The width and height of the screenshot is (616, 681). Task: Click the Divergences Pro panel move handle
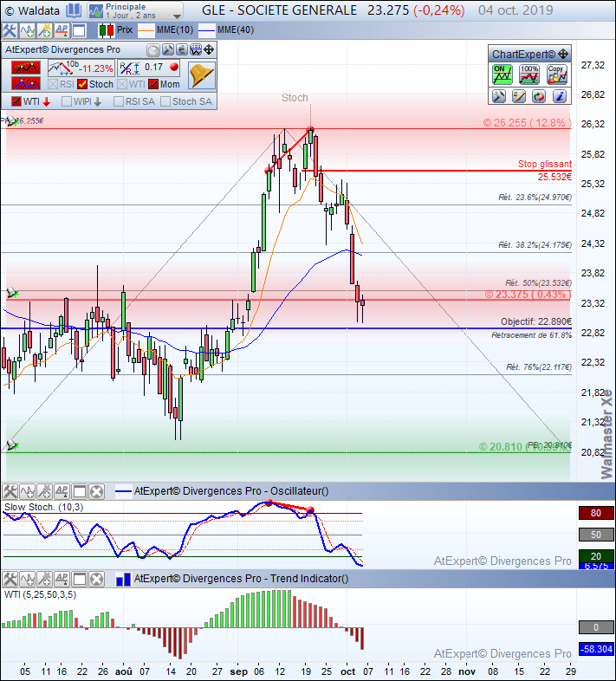tap(209, 50)
